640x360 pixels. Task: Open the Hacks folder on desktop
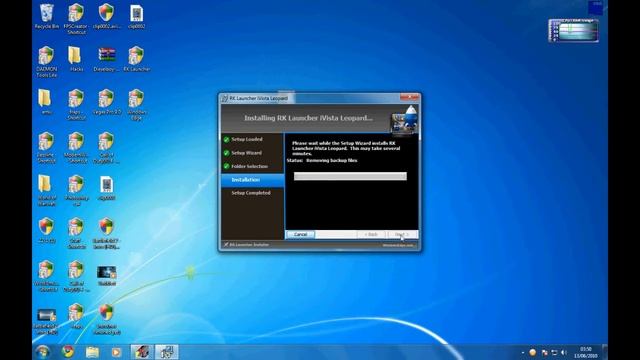coord(76,59)
